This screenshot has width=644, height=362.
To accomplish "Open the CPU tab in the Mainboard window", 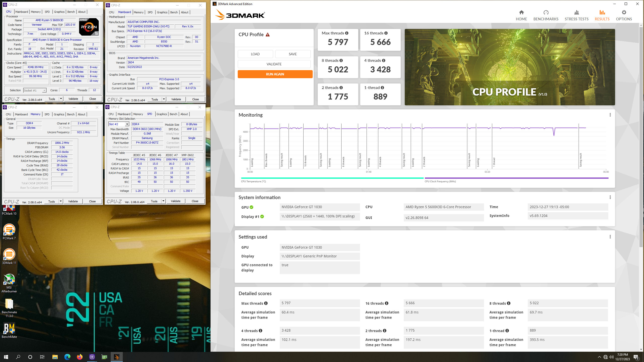I will [111, 12].
